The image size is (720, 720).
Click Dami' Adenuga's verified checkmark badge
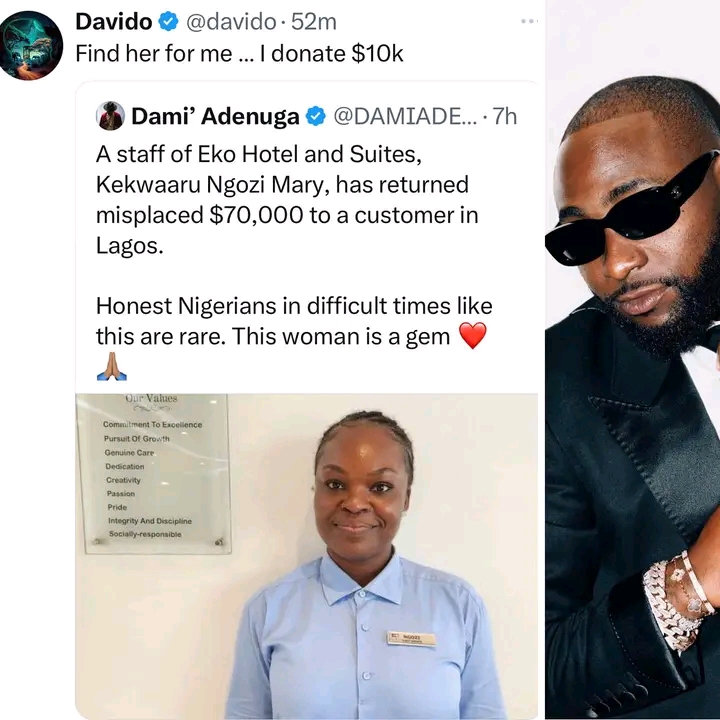(315, 116)
